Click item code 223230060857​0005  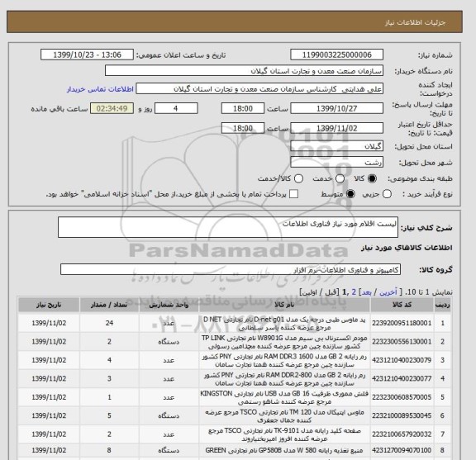[402, 397]
